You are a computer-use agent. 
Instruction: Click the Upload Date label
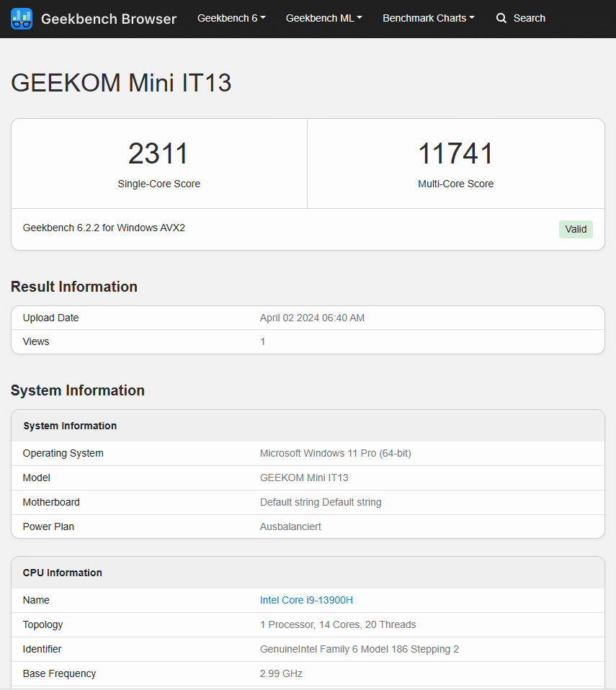pos(50,318)
